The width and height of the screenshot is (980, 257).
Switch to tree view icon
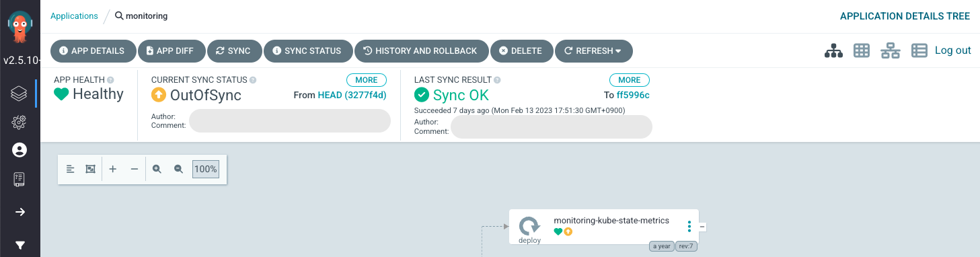834,50
